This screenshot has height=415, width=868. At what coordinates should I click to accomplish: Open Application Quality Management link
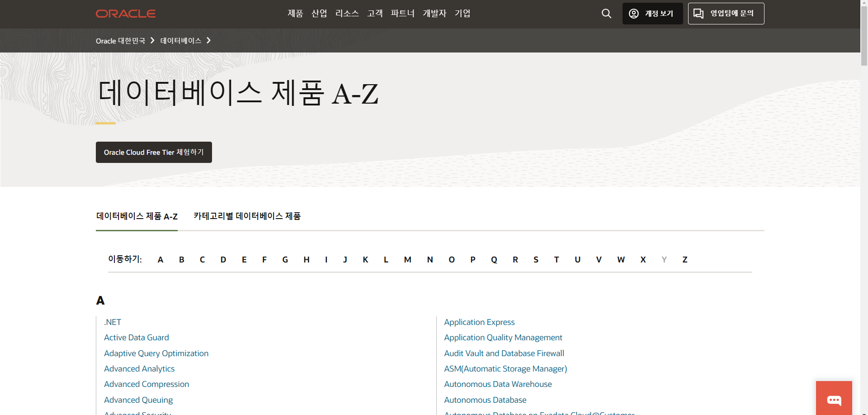[503, 338]
